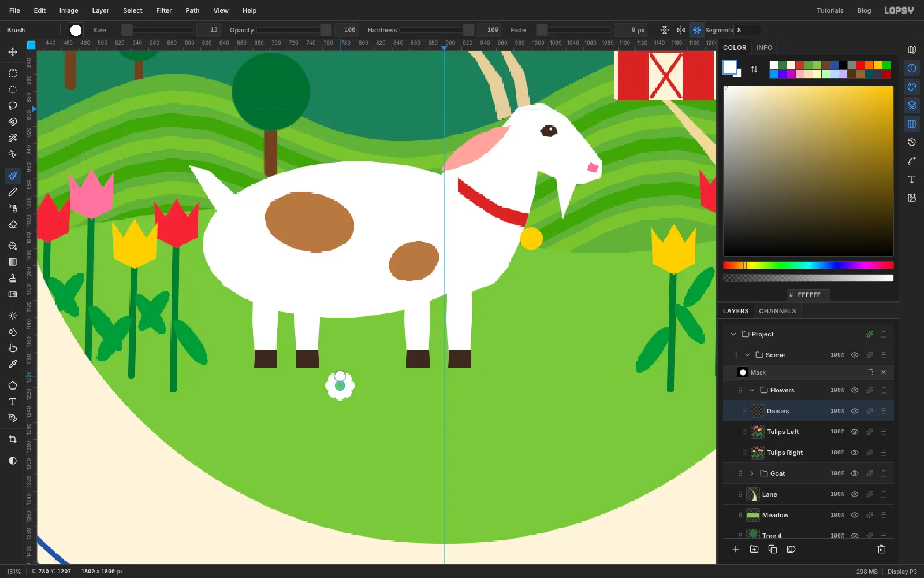The height and width of the screenshot is (578, 924).
Task: Open the Blog link
Action: (x=864, y=10)
